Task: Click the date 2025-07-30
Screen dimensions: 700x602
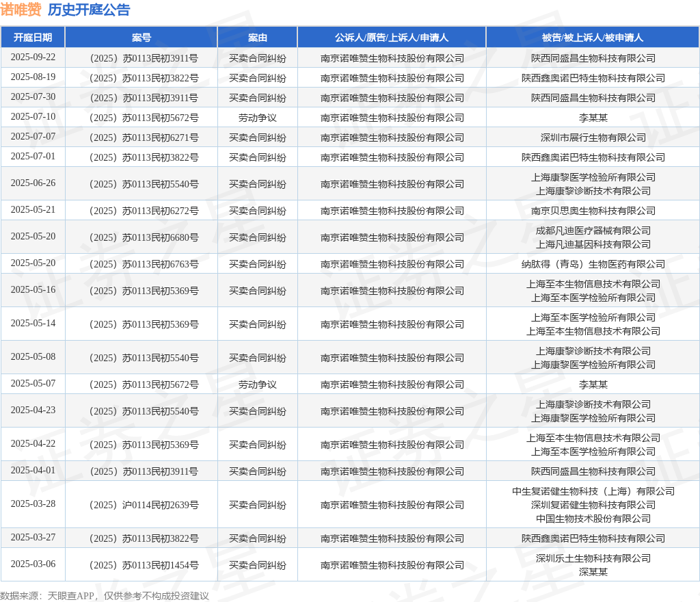Action: [x=33, y=97]
